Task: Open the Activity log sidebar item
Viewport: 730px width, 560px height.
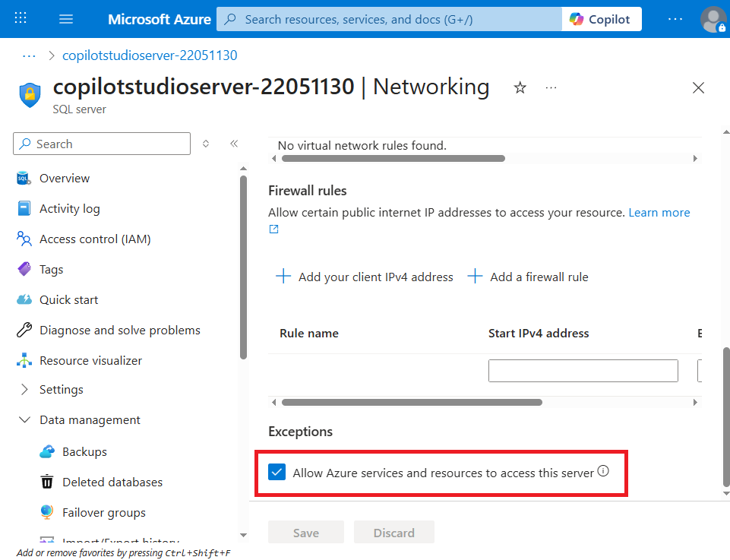Action: [x=69, y=209]
